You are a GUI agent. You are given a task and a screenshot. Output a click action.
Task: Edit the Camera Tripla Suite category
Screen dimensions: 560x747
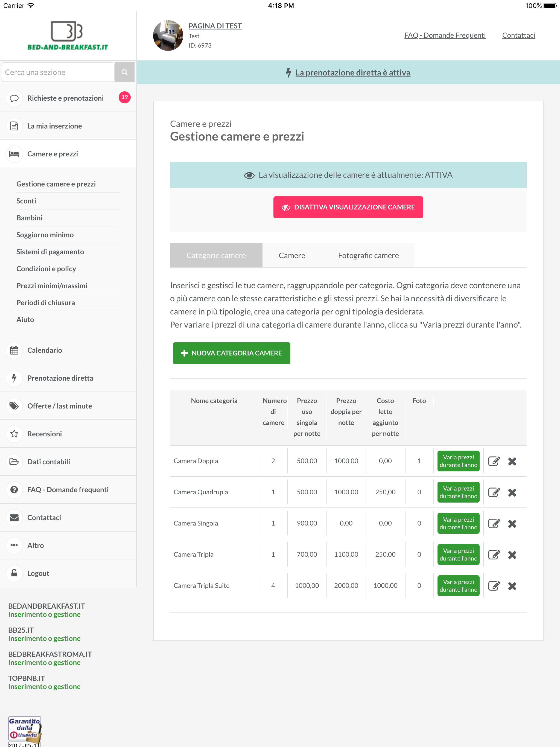(x=494, y=586)
